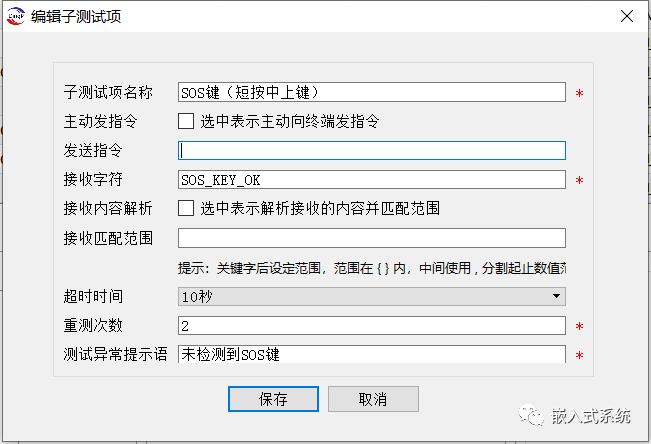
Task: Click the 选中表示解析接收的内容并匹配范围 label text
Action: coord(320,208)
